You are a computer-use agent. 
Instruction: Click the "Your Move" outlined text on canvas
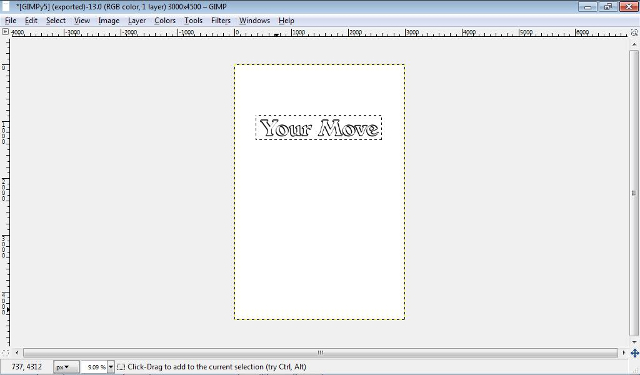[319, 128]
